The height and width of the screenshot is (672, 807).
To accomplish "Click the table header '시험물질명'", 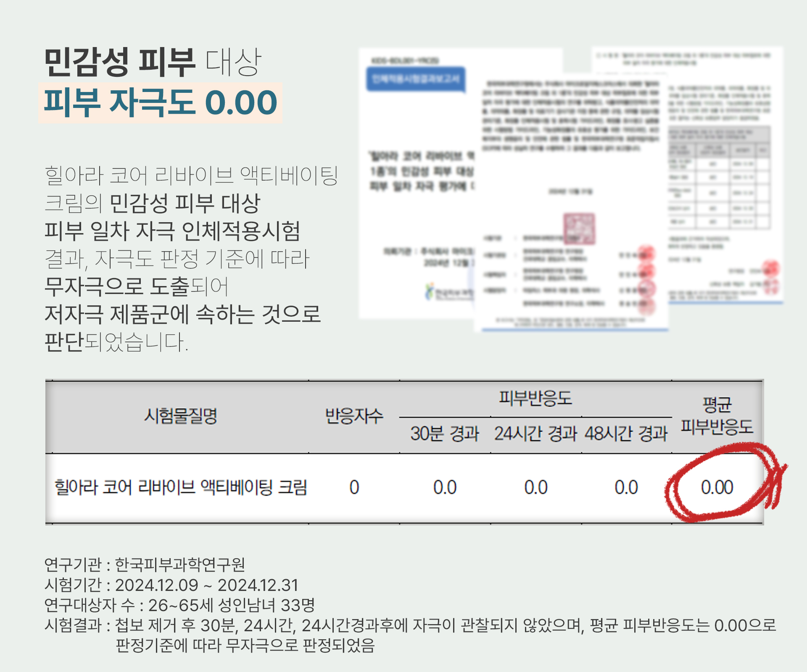I will [x=180, y=416].
